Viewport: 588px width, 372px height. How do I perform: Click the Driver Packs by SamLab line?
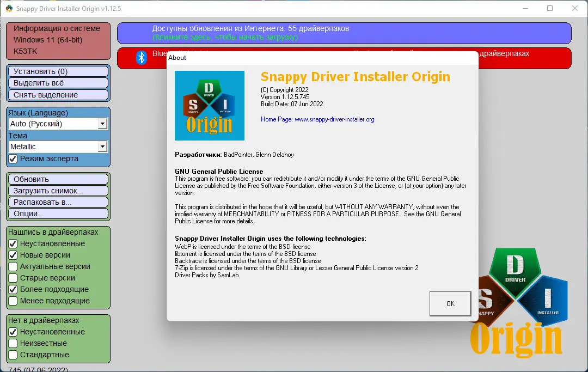(x=207, y=275)
